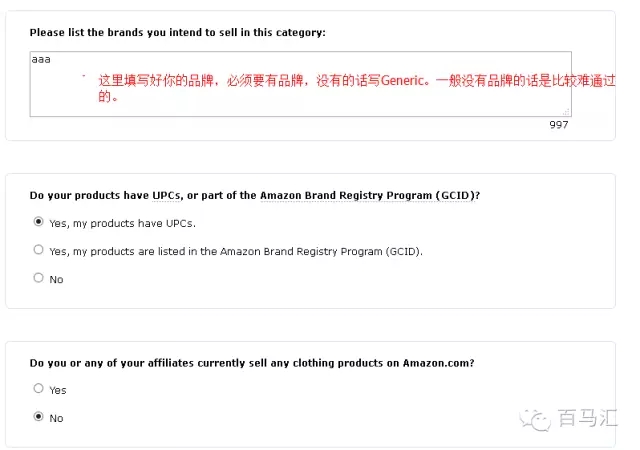The height and width of the screenshot is (450, 640).
Task: Click the 'Please list the brands' heading
Action: [178, 33]
